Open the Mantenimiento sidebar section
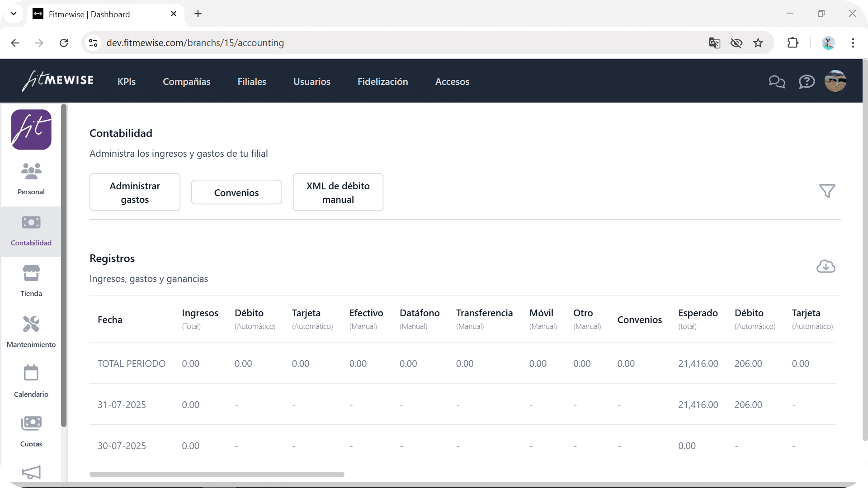Image resolution: width=868 pixels, height=488 pixels. 31,332
